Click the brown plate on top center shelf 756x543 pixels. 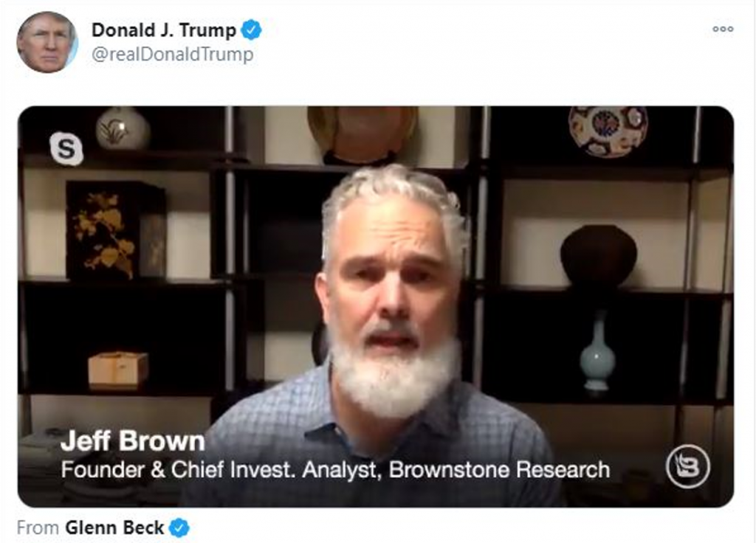point(362,134)
